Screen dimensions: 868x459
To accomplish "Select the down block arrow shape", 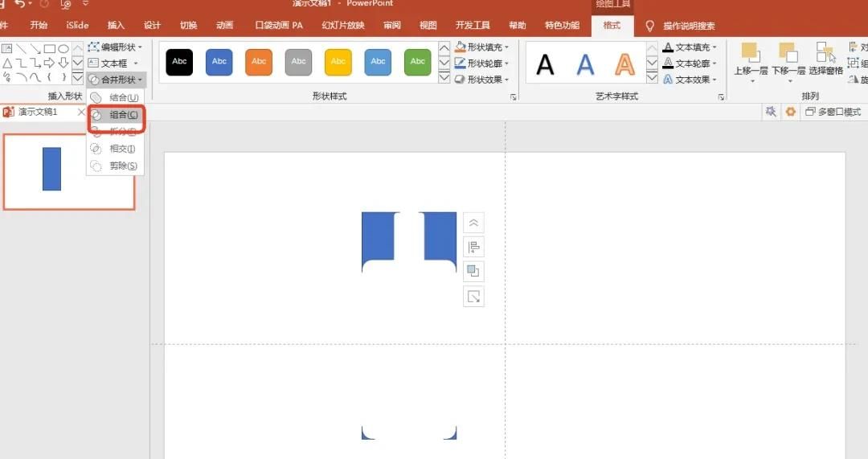I will [63, 64].
